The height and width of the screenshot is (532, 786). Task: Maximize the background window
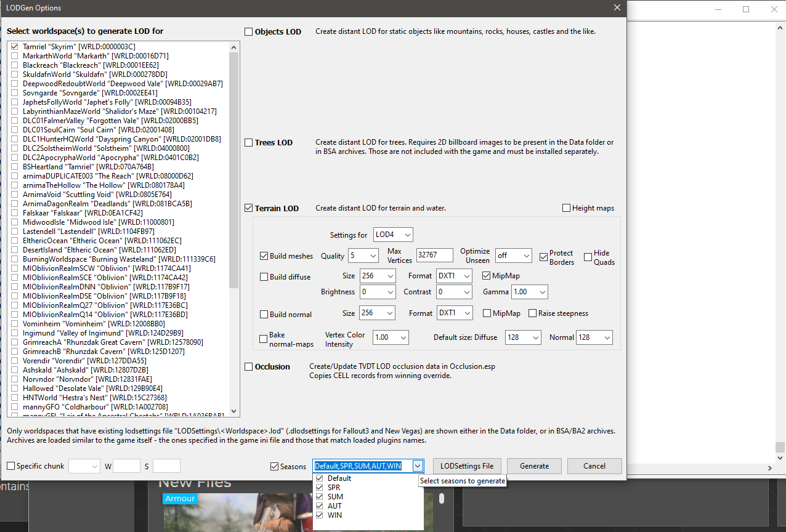pyautogui.click(x=746, y=9)
